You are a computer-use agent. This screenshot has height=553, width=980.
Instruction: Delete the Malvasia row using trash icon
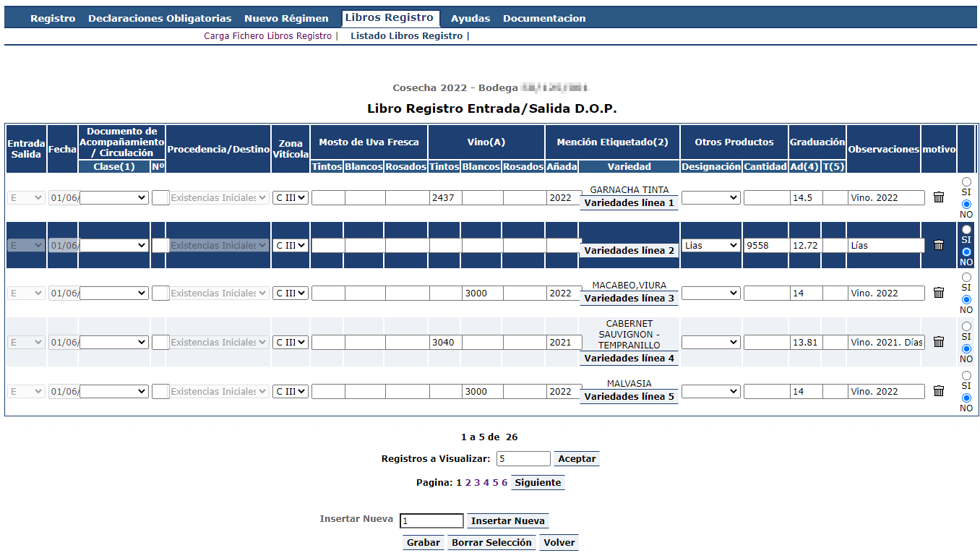click(939, 391)
